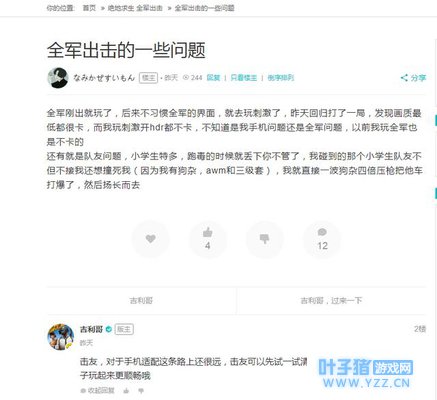
Task: Open 绝地求生 全军出击 breadcrumb link
Action: pos(135,8)
